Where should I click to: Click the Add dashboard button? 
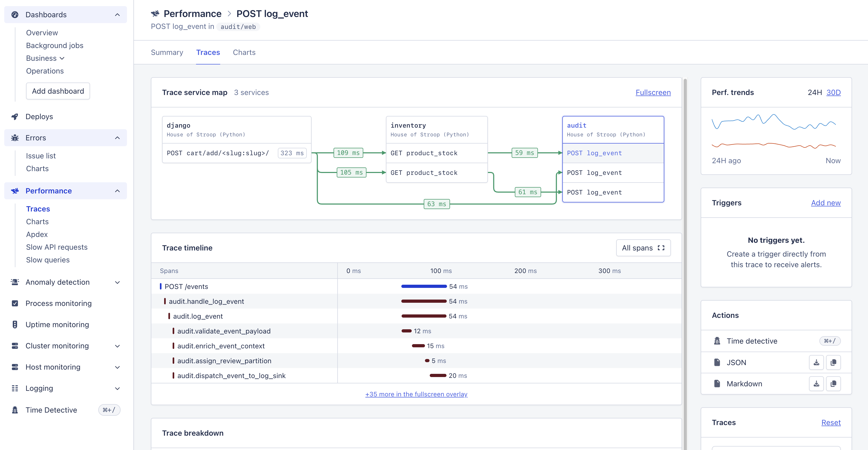click(58, 91)
